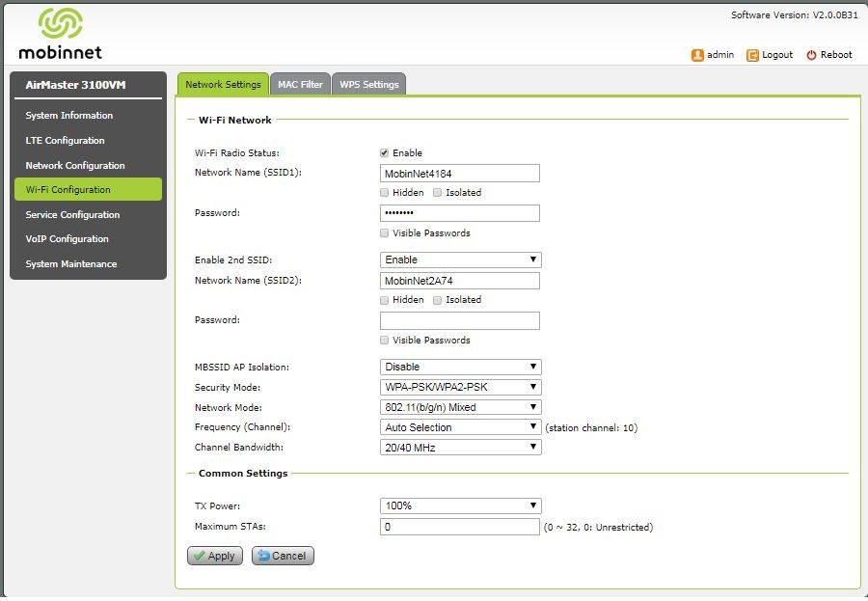Screen dimensions: 868x601
Task: Click the admin user icon
Action: [x=697, y=55]
